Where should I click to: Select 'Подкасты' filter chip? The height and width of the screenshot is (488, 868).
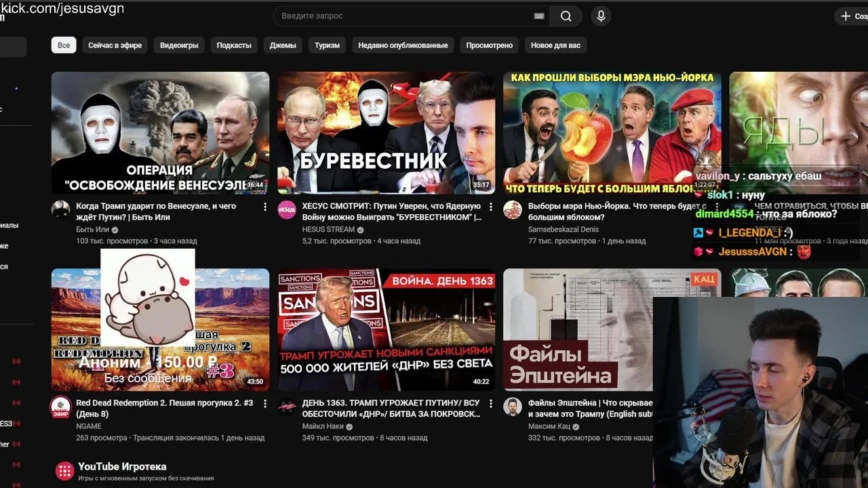(x=234, y=45)
